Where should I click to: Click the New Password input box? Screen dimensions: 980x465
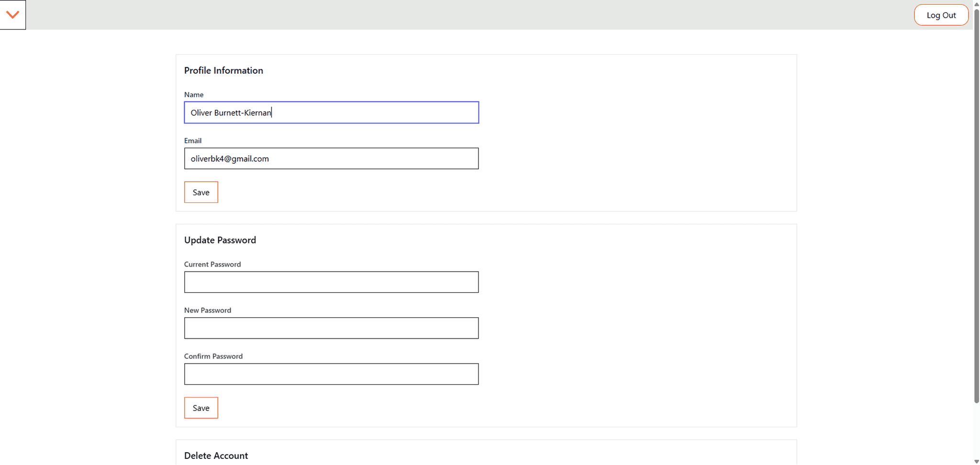331,328
